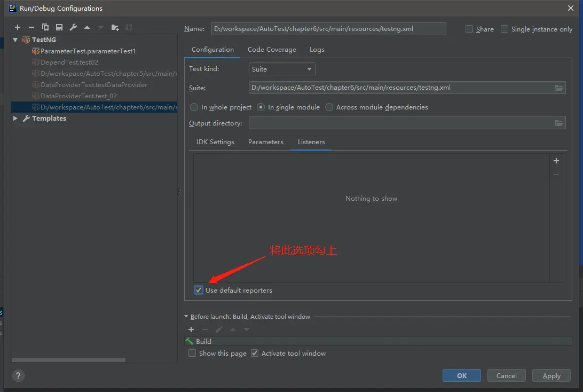The height and width of the screenshot is (392, 583).
Task: Select the In whole project radio button
Action: coord(194,107)
